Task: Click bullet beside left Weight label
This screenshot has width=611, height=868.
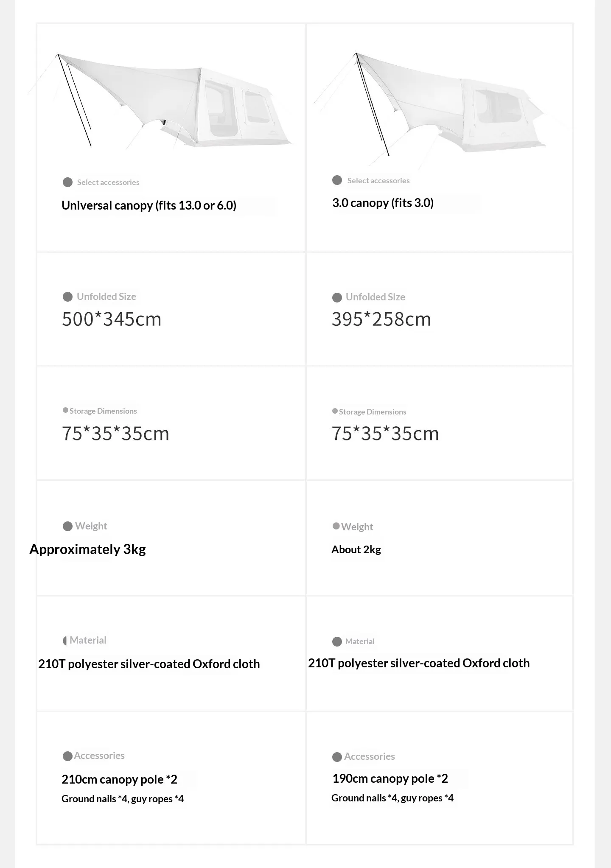Action: pyautogui.click(x=67, y=526)
